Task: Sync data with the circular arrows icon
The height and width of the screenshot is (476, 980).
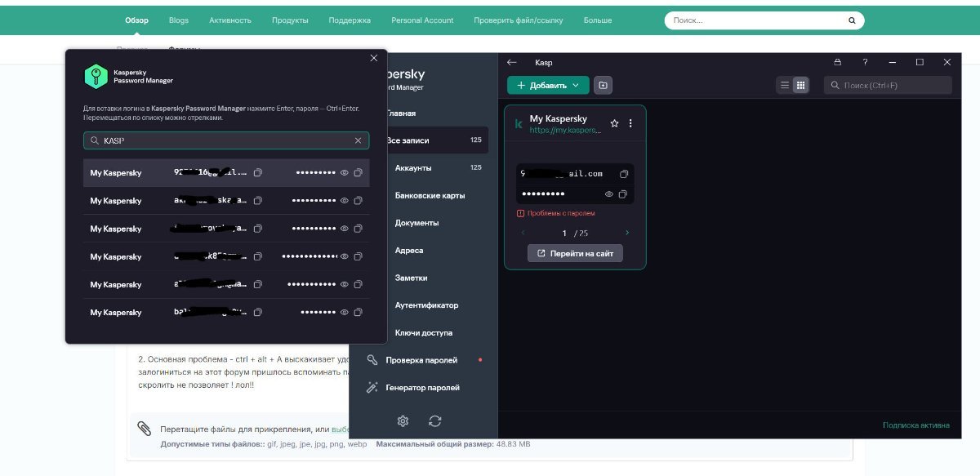Action: pyautogui.click(x=435, y=420)
